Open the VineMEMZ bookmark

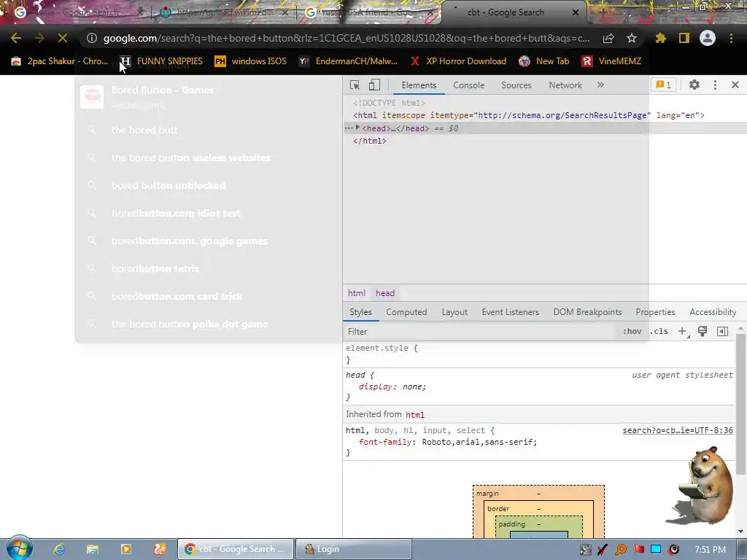click(612, 61)
